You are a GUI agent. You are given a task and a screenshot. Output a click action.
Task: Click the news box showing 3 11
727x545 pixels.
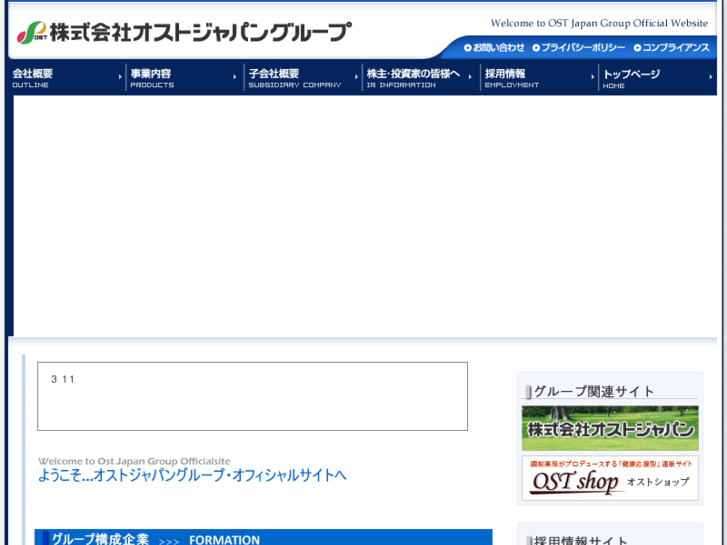252,396
